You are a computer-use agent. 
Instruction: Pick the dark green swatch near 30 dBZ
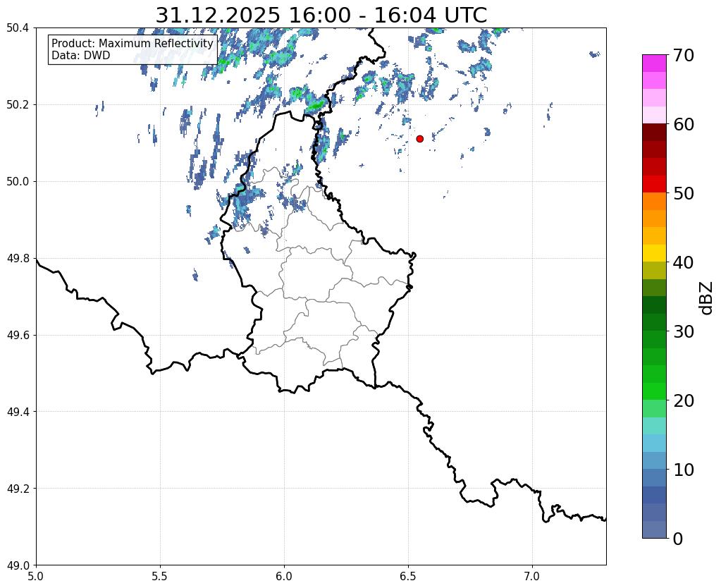point(654,322)
